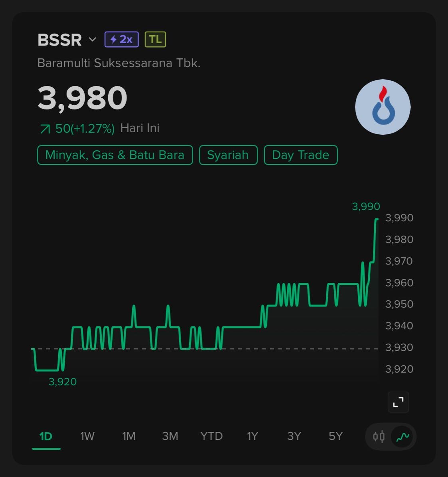Open the Baramulti company logo
Screen dimensions: 448x477
[383, 107]
